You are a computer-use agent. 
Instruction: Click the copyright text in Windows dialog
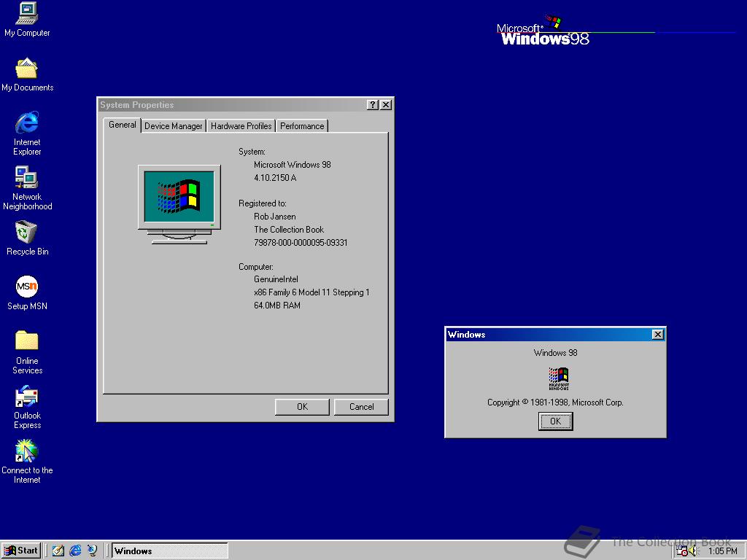555,402
